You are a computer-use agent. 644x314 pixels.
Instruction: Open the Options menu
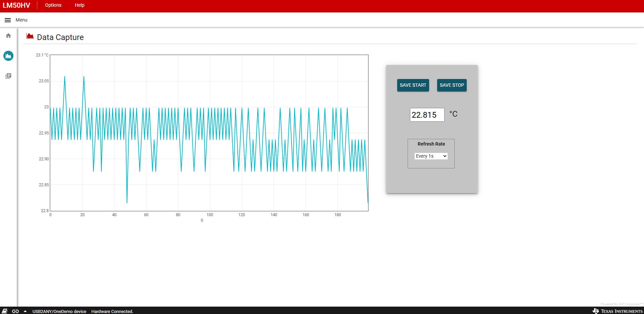53,5
